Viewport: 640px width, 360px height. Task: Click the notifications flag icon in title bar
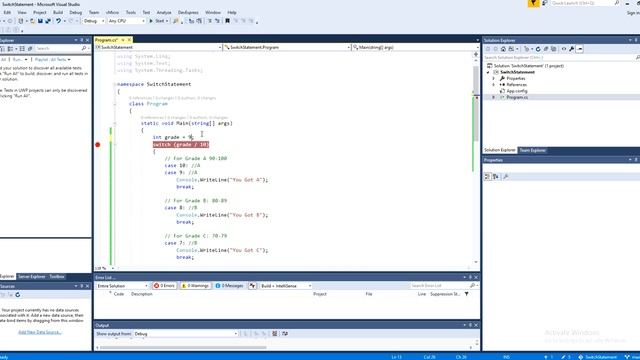click(533, 3)
